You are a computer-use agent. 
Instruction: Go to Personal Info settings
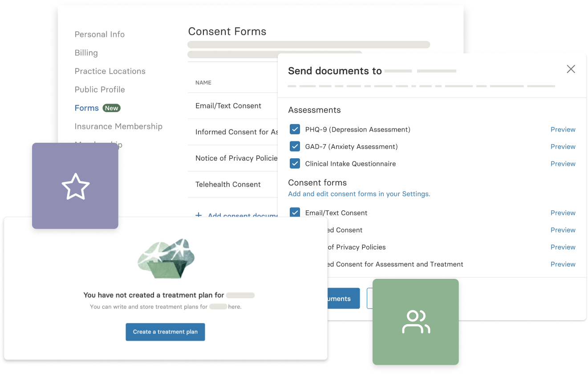(100, 34)
